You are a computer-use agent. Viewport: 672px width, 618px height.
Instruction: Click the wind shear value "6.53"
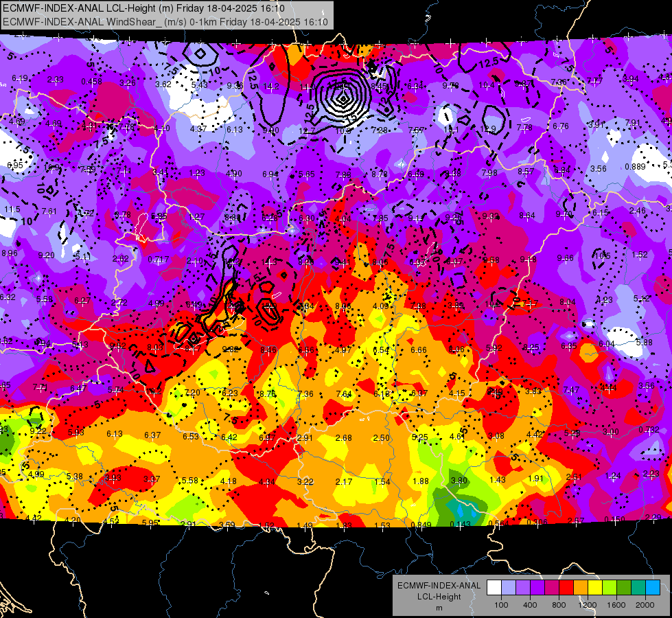tap(191, 436)
